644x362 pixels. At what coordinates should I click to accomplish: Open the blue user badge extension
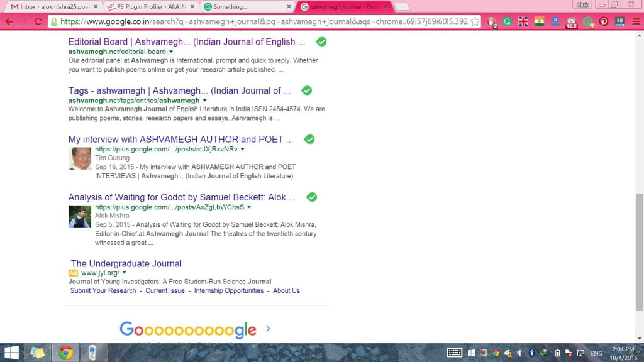click(555, 21)
